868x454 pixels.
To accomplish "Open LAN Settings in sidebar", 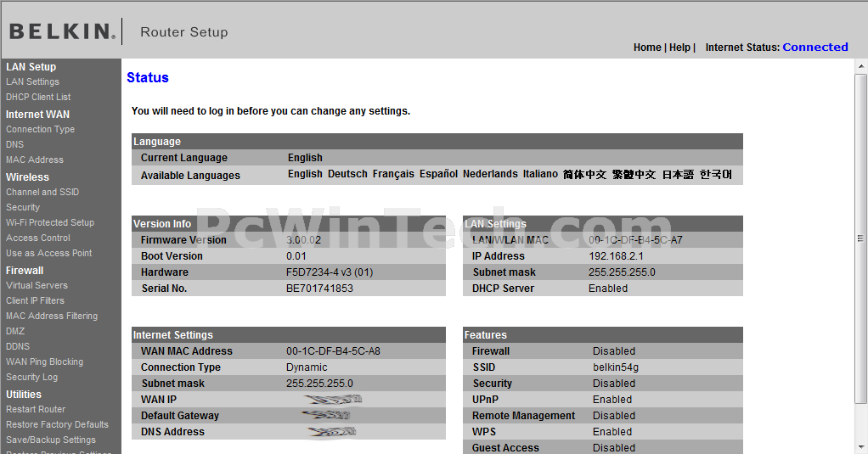I will [32, 81].
